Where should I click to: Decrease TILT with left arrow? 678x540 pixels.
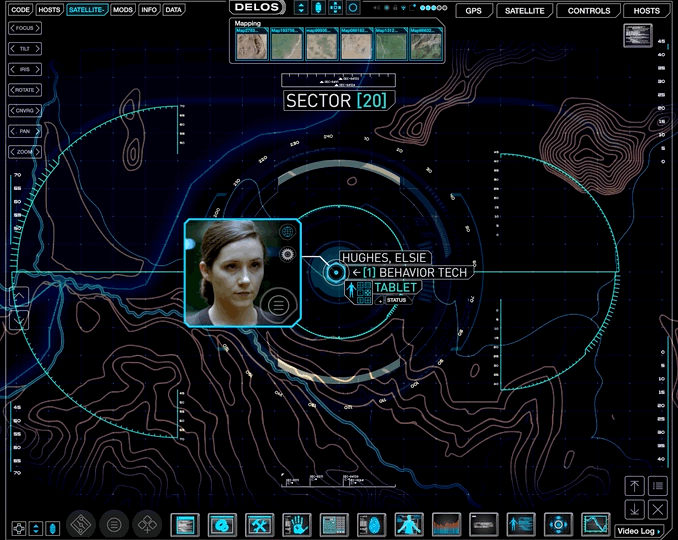click(x=12, y=49)
